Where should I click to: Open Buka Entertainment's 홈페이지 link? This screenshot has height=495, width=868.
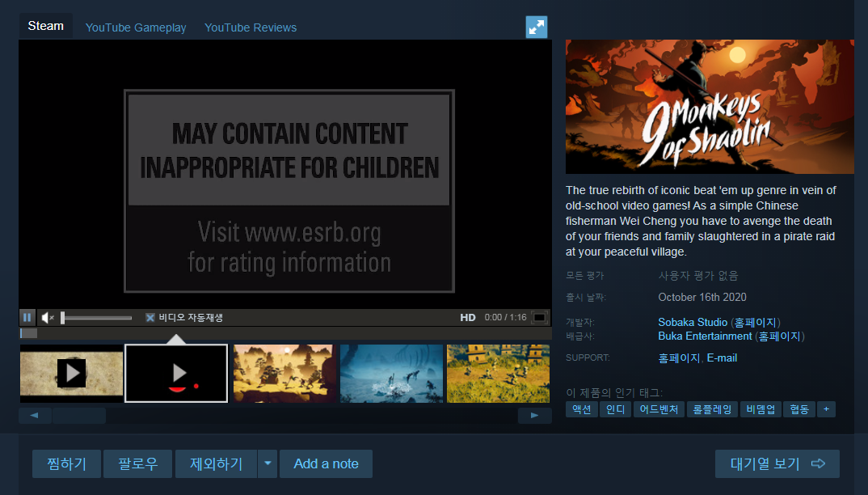(x=779, y=336)
